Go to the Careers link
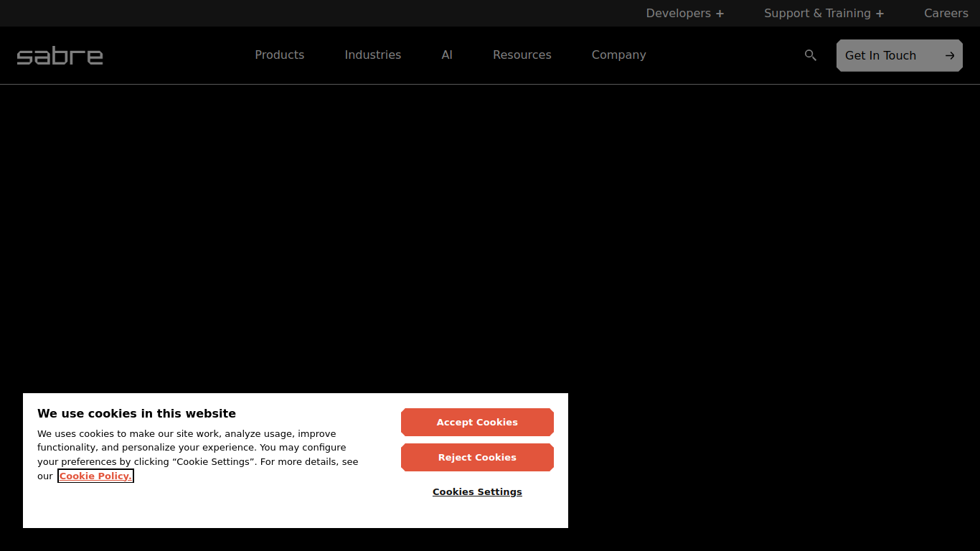The image size is (980, 551). coord(946,13)
